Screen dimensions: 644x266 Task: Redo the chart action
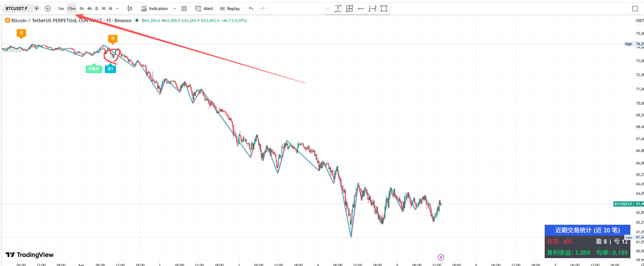(x=262, y=9)
